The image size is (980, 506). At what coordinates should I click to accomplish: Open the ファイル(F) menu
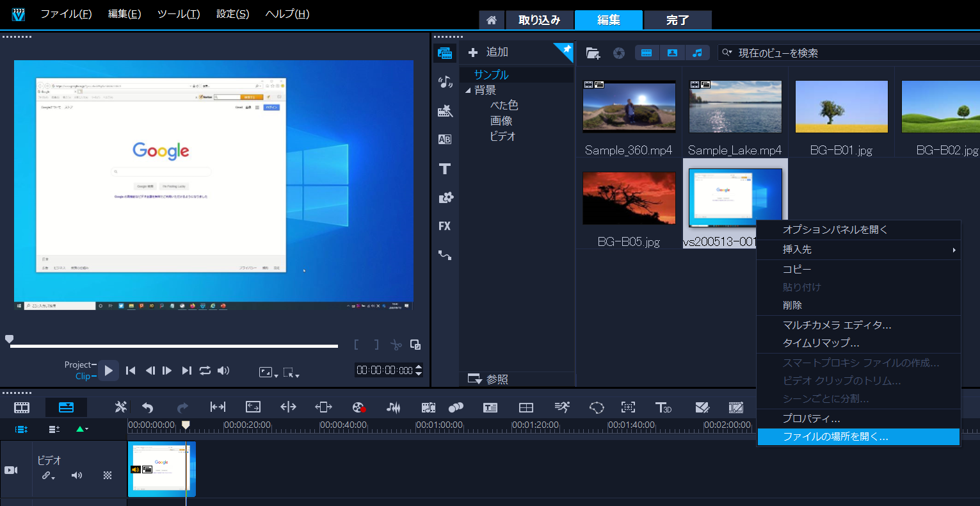(x=66, y=14)
